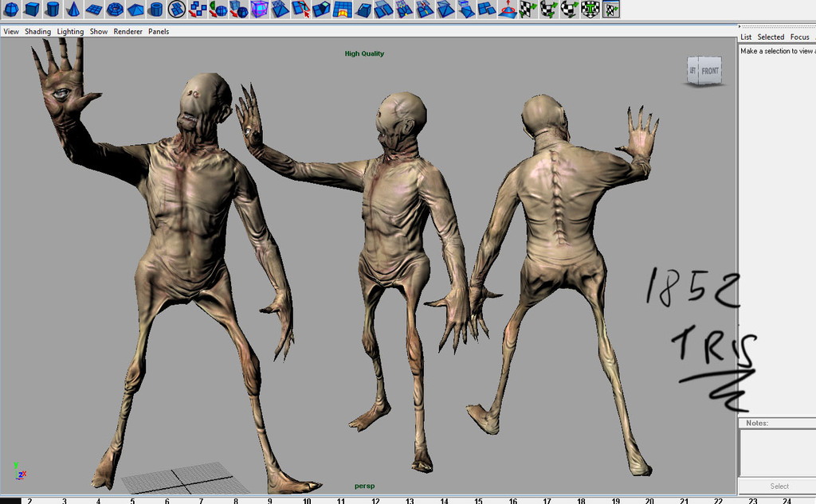
Task: Click the polygon pyramid shelf icon
Action: pos(135,10)
